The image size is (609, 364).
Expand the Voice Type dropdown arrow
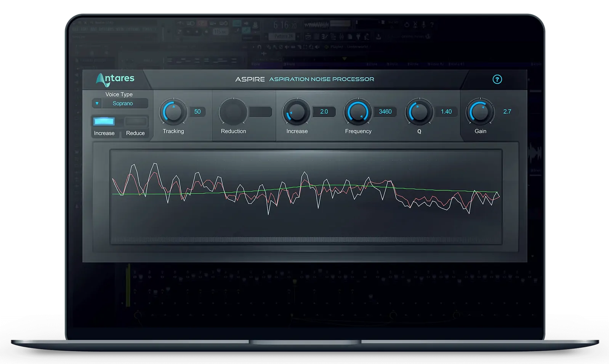(x=97, y=103)
